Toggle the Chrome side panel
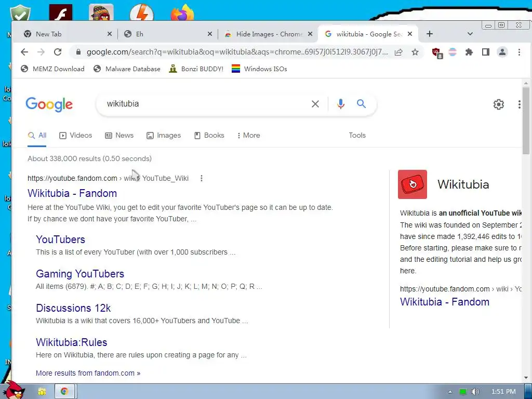Image resolution: width=532 pixels, height=399 pixels. [x=486, y=52]
